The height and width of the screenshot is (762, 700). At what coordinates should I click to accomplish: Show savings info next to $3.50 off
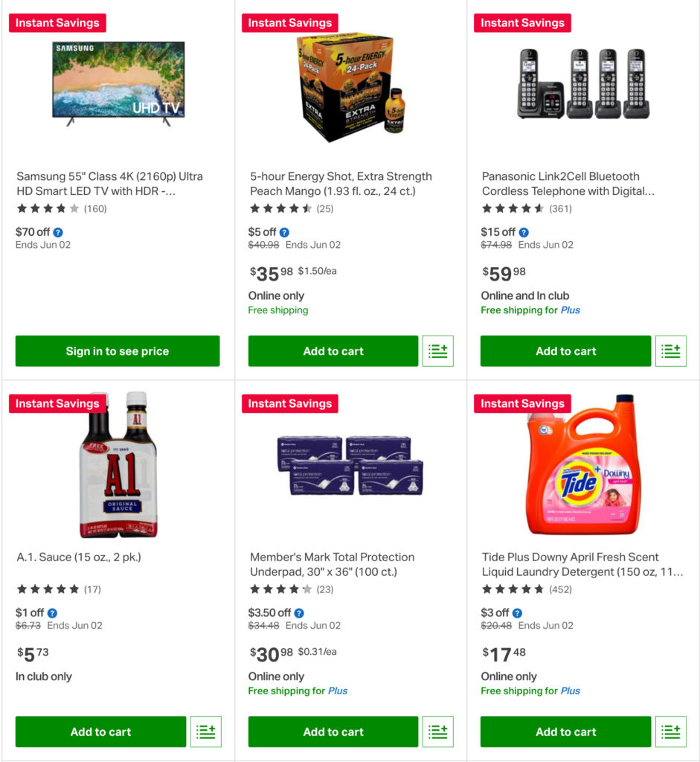click(x=299, y=613)
